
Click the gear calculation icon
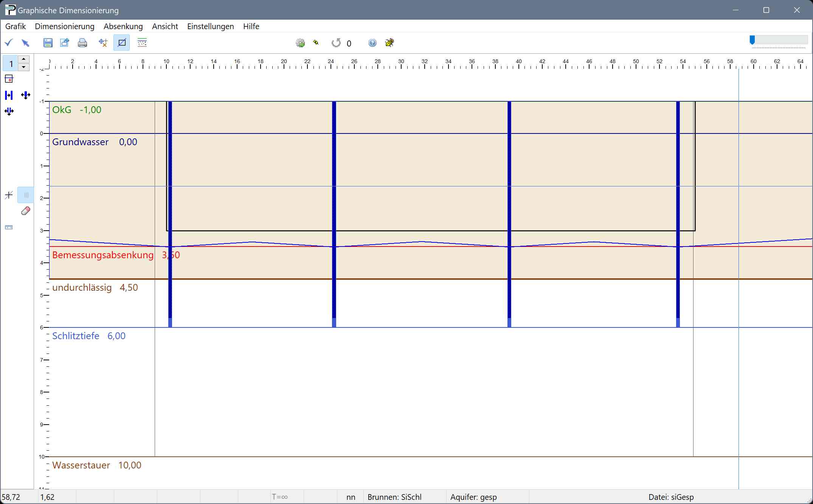(300, 43)
